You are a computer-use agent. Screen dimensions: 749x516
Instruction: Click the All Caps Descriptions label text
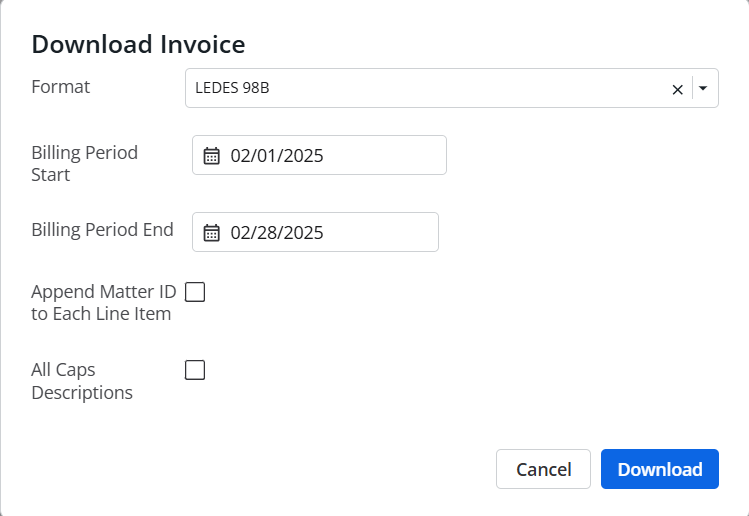(x=82, y=381)
